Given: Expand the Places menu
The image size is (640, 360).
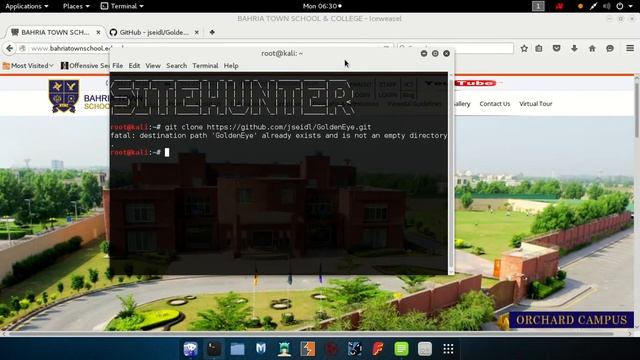Looking at the screenshot, I should [x=76, y=6].
